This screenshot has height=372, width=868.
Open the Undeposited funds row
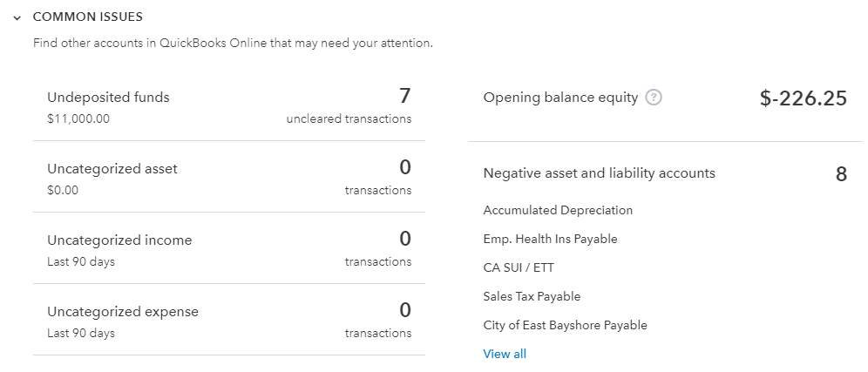pos(229,106)
